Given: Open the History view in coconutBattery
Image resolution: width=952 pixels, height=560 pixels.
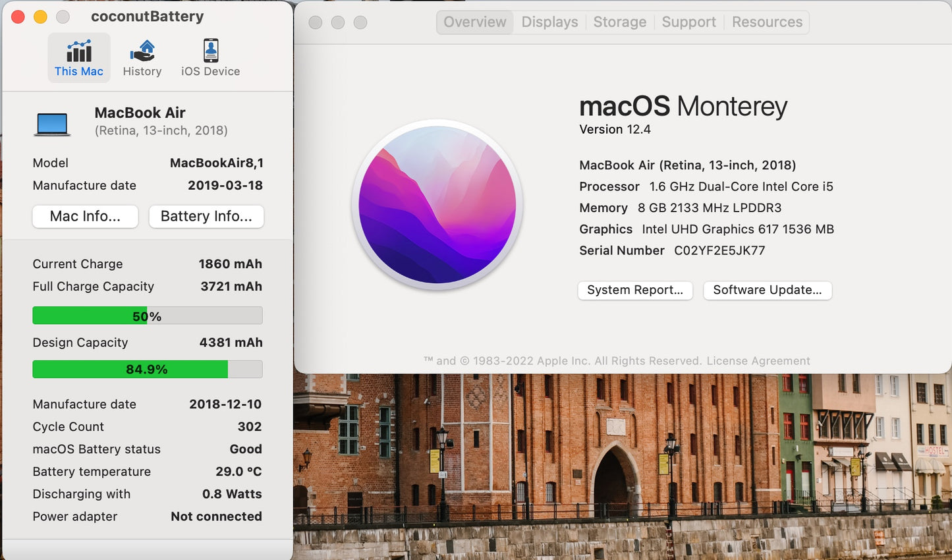Looking at the screenshot, I should coord(142,57).
